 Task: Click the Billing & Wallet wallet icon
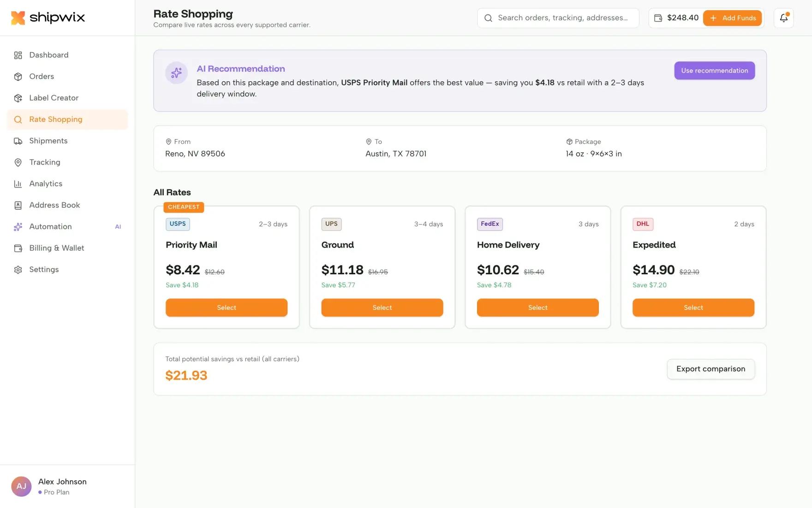click(x=18, y=248)
